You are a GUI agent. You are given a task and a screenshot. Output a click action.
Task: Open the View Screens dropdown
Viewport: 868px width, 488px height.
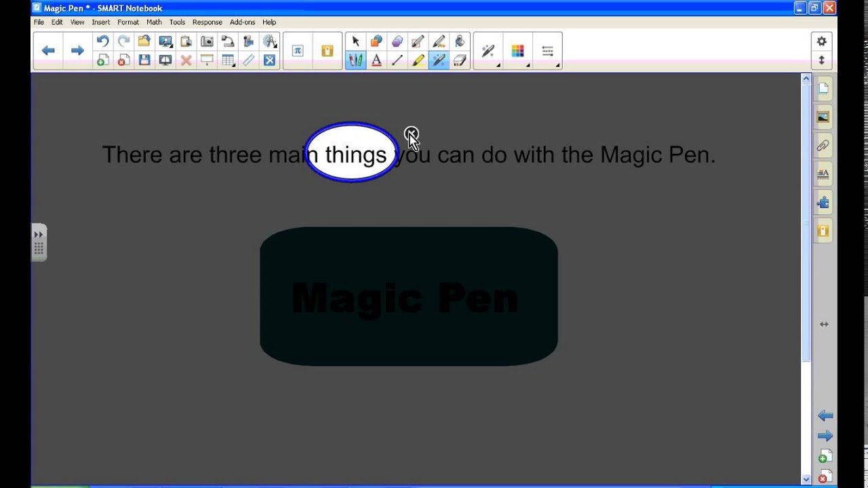point(165,41)
